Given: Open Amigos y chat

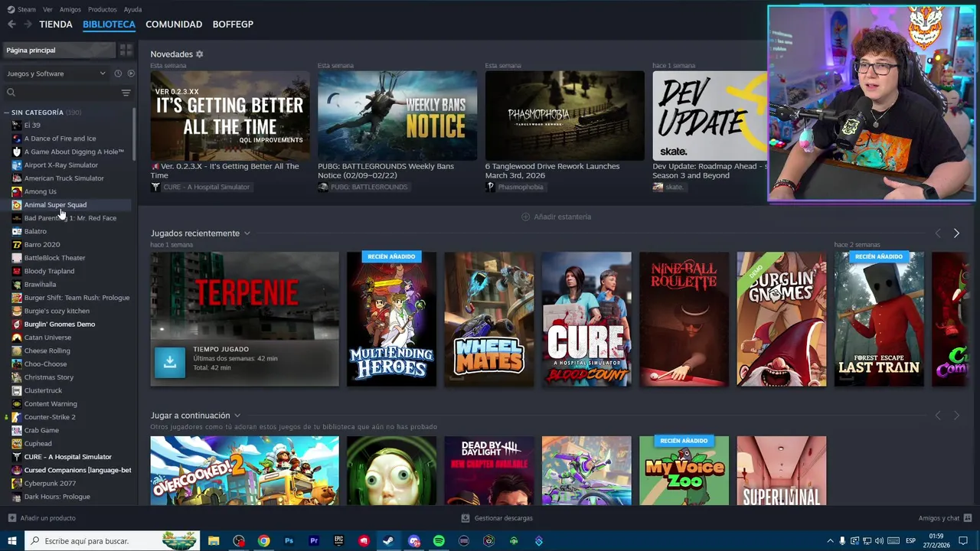Looking at the screenshot, I should coord(945,518).
